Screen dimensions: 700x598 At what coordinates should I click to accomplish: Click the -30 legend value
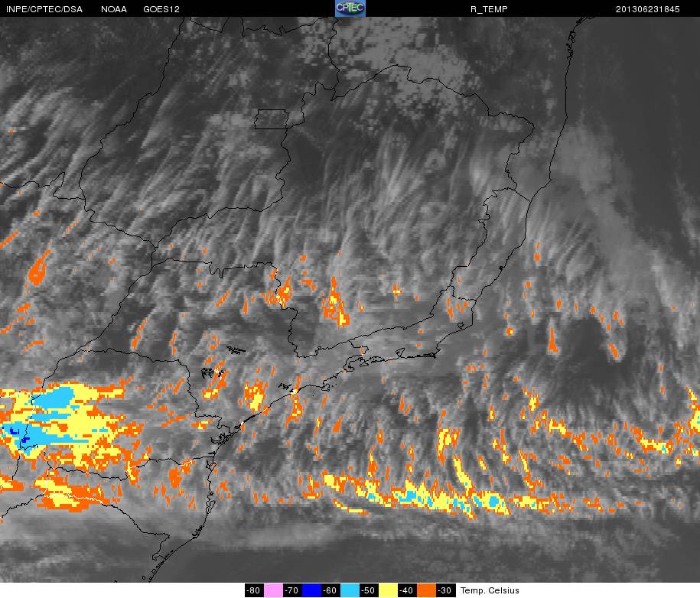pos(445,590)
